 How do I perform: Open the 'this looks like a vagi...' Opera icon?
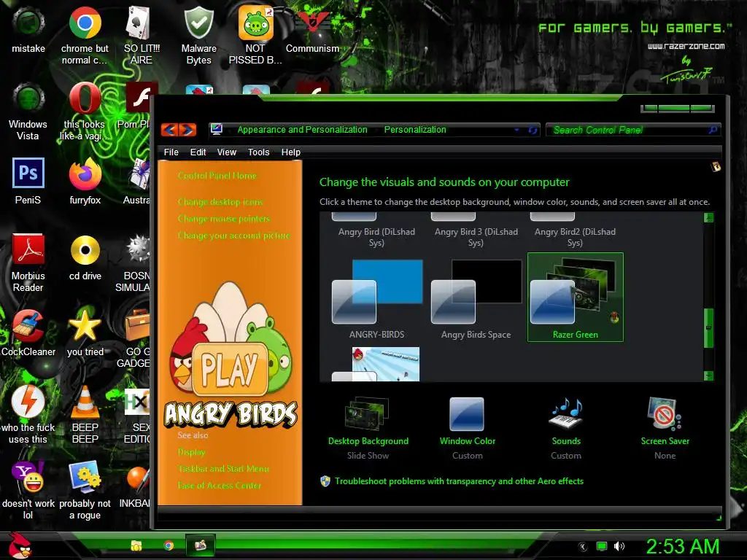(x=85, y=112)
